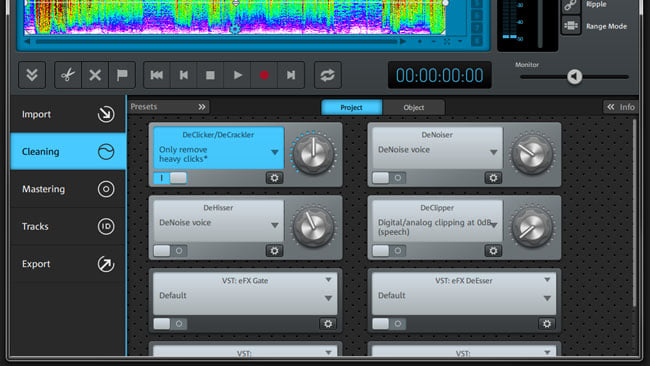Click the X delete icon in the toolbar
The height and width of the screenshot is (366, 650).
[x=95, y=75]
